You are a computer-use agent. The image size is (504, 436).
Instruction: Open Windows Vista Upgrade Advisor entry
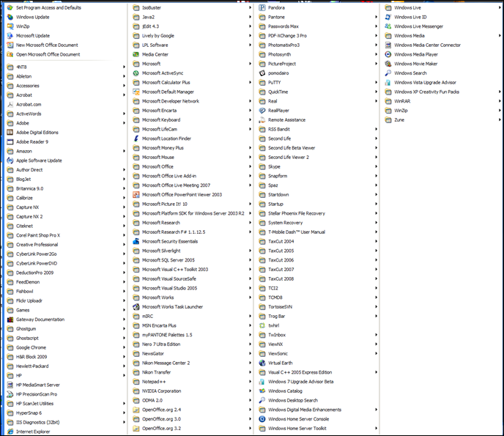coord(425,82)
